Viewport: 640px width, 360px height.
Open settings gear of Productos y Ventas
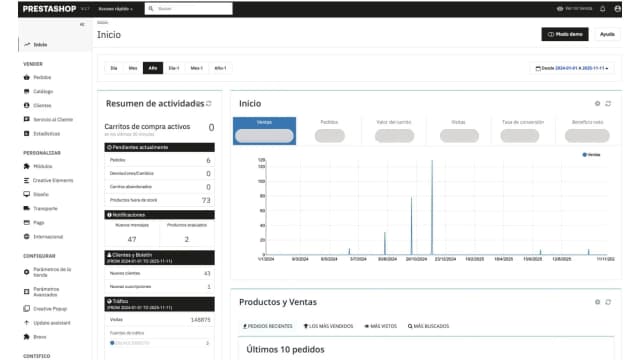(x=597, y=302)
